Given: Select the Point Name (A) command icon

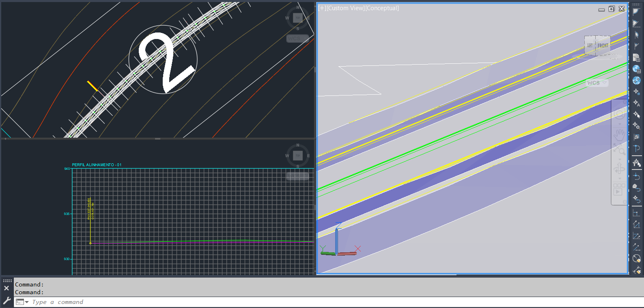Looking at the screenshot, I should click(636, 103).
